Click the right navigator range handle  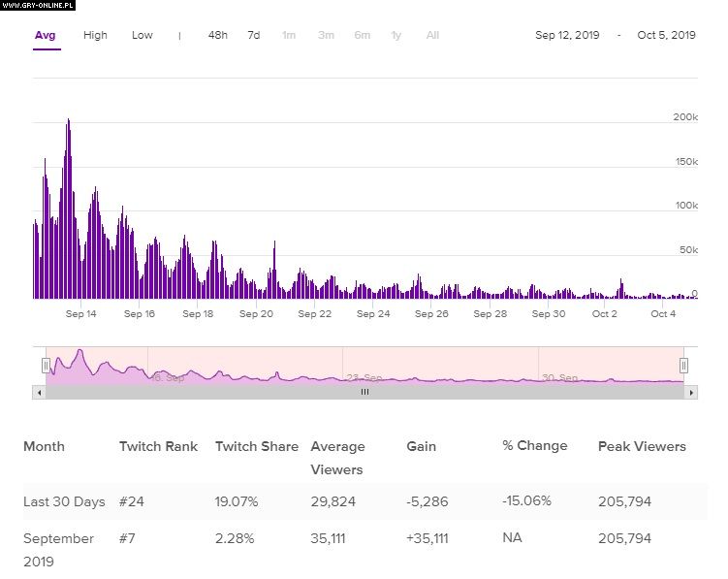(x=683, y=365)
